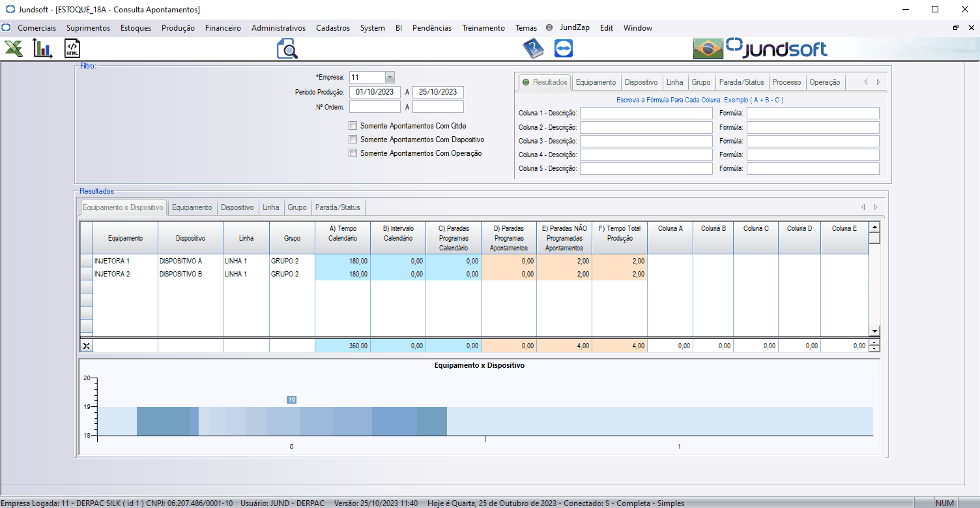Enable Somente Apontamentos Com Dispositivo
980x508 pixels.
353,140
